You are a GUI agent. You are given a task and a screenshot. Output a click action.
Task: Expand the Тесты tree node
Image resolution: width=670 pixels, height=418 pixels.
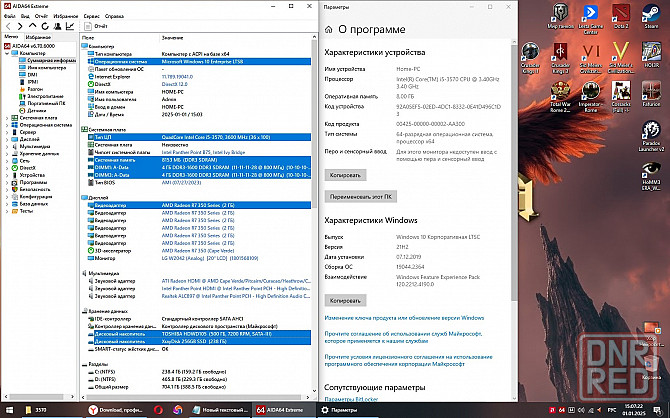(x=7, y=211)
